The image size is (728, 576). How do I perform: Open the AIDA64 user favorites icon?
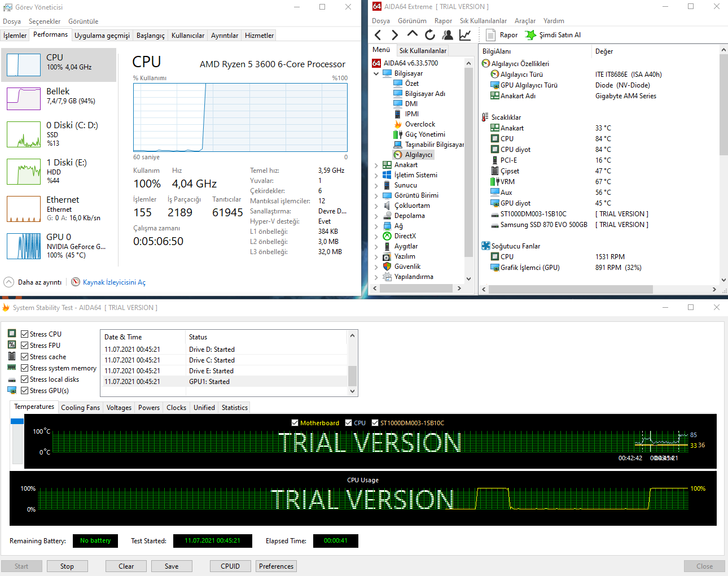coord(448,35)
